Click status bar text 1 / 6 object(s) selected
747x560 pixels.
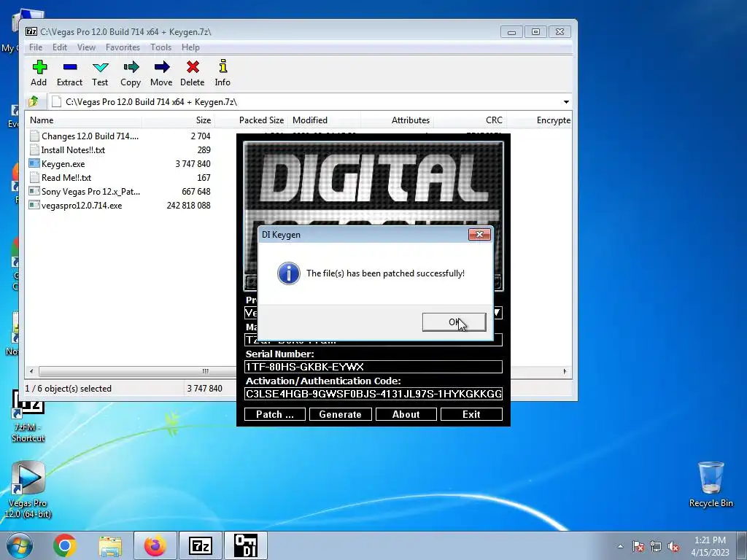[x=68, y=389]
